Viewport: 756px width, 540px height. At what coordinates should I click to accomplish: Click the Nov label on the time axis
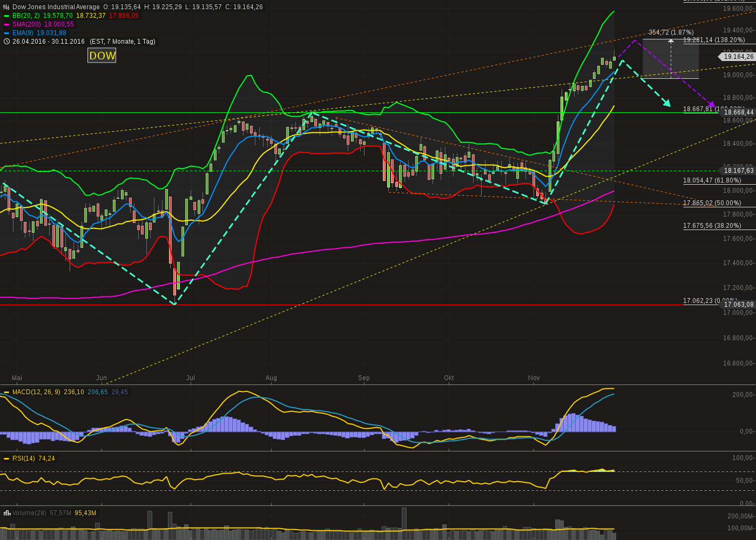(x=534, y=378)
